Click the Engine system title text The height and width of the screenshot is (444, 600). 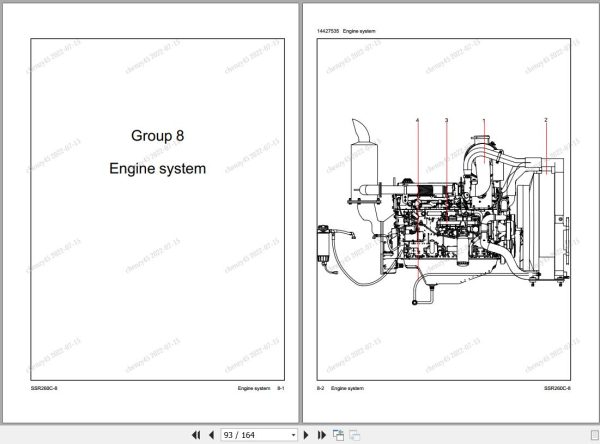pyautogui.click(x=158, y=168)
